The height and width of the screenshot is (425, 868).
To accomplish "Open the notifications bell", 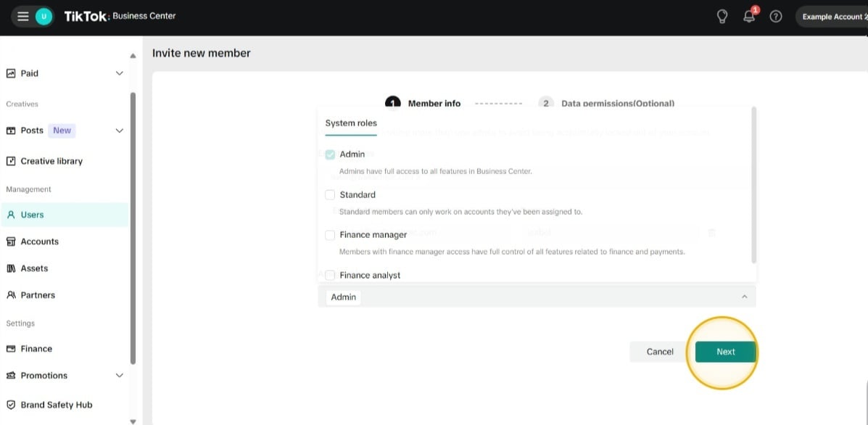I will (x=749, y=17).
